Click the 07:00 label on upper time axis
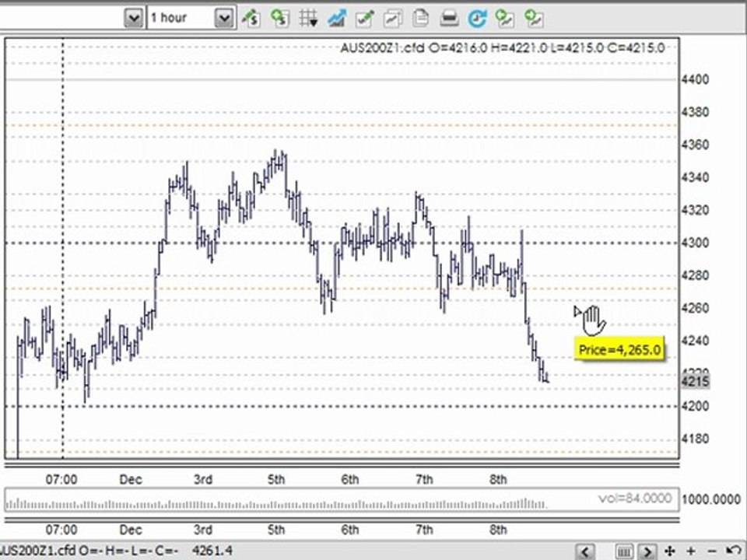This screenshot has height=560, width=747. point(61,479)
